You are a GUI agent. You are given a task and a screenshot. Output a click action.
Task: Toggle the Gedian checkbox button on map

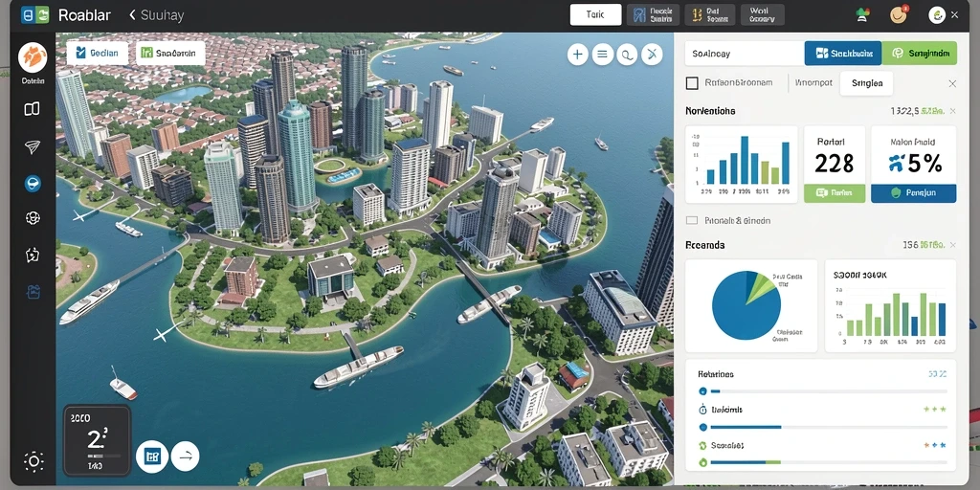(x=97, y=54)
